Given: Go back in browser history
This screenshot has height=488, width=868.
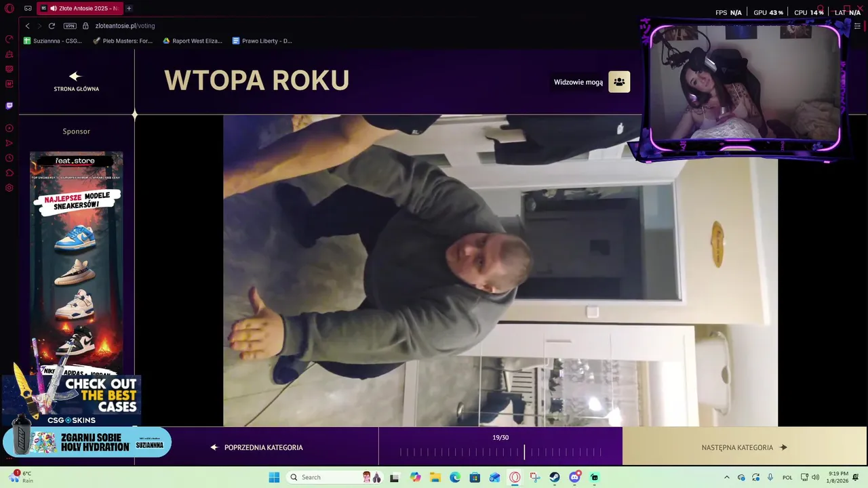Looking at the screenshot, I should (x=27, y=26).
